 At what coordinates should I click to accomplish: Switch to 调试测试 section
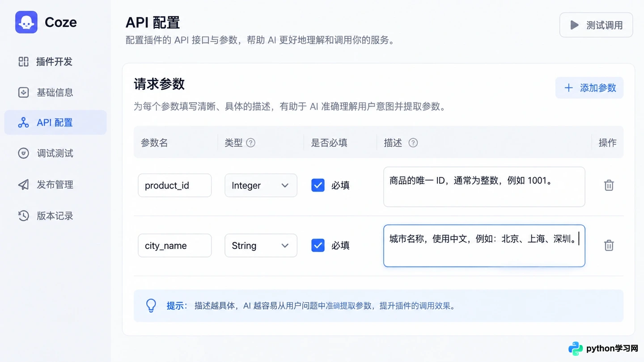[x=55, y=153]
